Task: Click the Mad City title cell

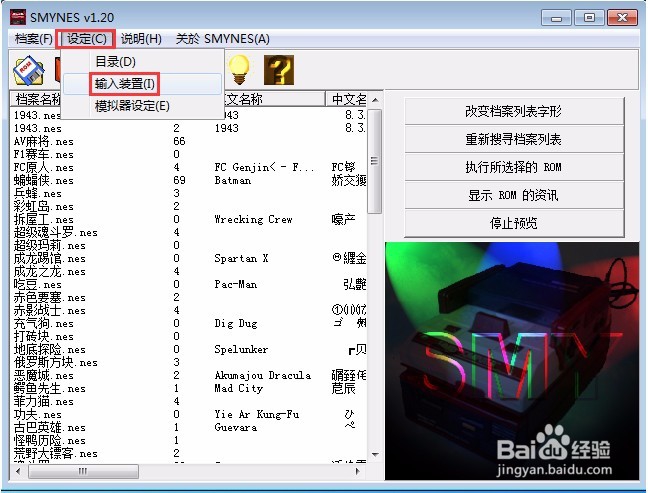Action: (x=238, y=388)
